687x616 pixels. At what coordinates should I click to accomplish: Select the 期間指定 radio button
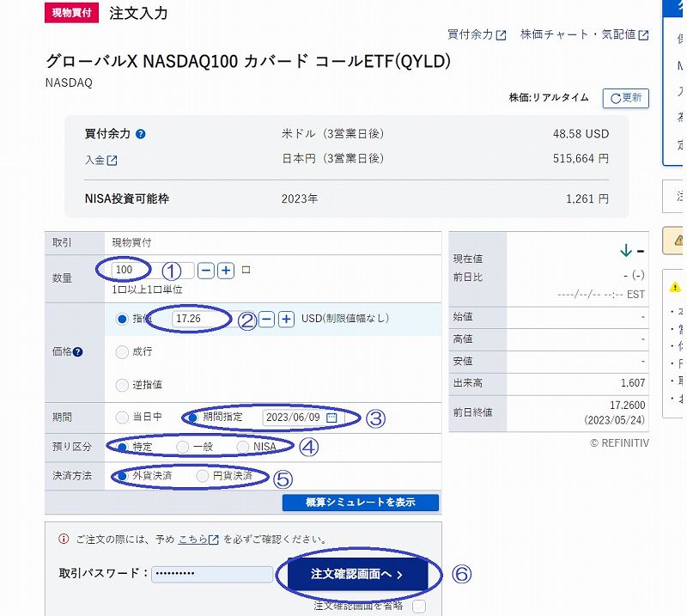192,418
